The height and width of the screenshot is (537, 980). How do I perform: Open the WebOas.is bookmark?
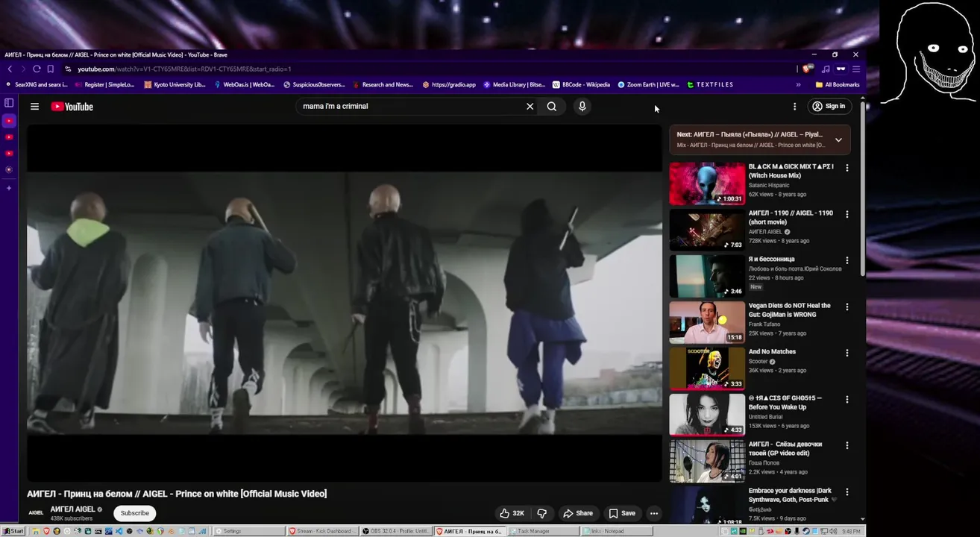(x=244, y=84)
